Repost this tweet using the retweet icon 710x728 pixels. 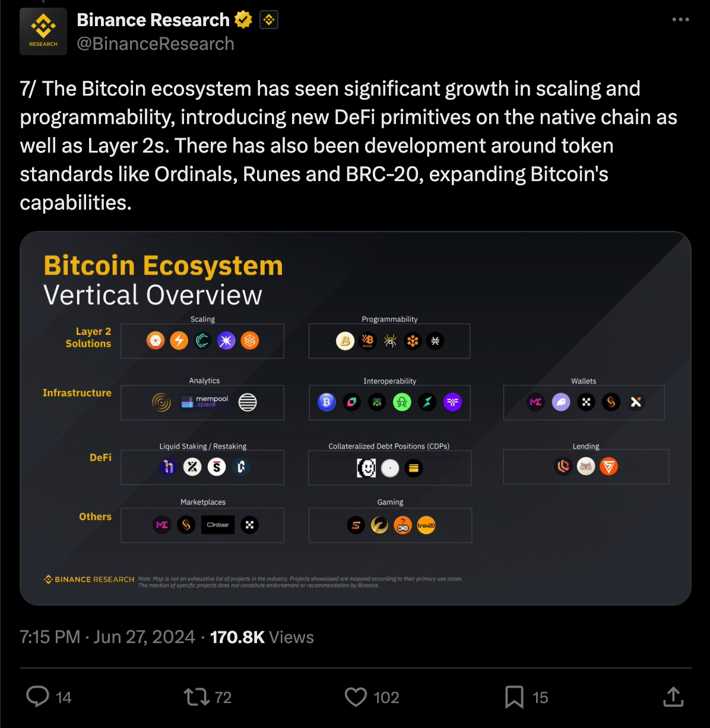coord(196,697)
